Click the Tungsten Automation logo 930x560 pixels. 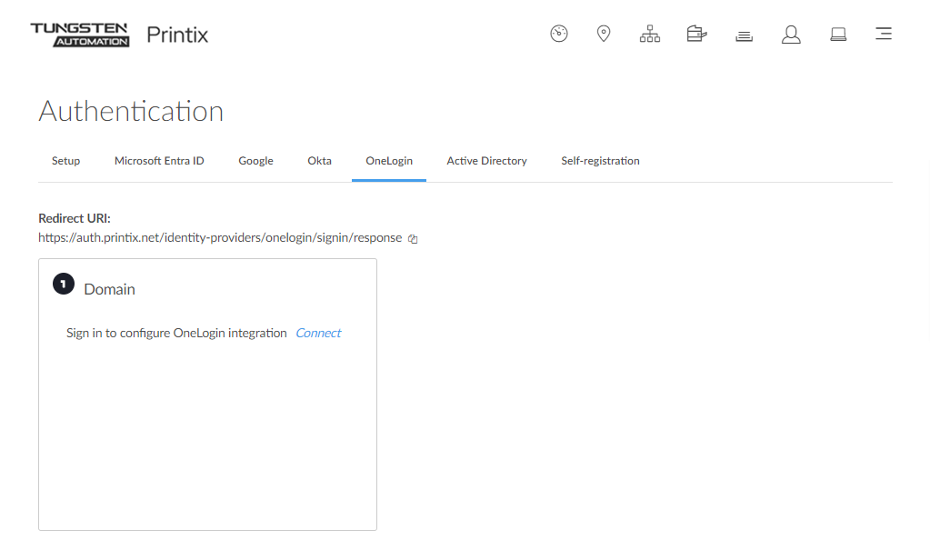pos(80,35)
